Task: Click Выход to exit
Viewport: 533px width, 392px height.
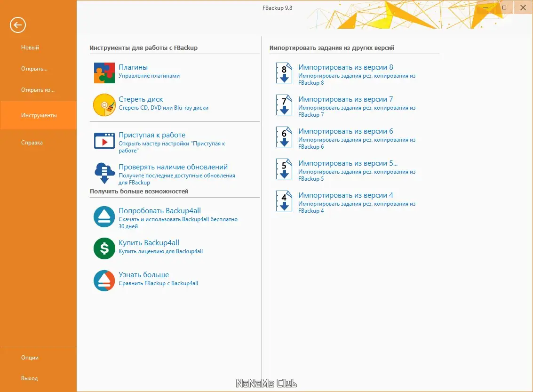Action: coord(29,378)
